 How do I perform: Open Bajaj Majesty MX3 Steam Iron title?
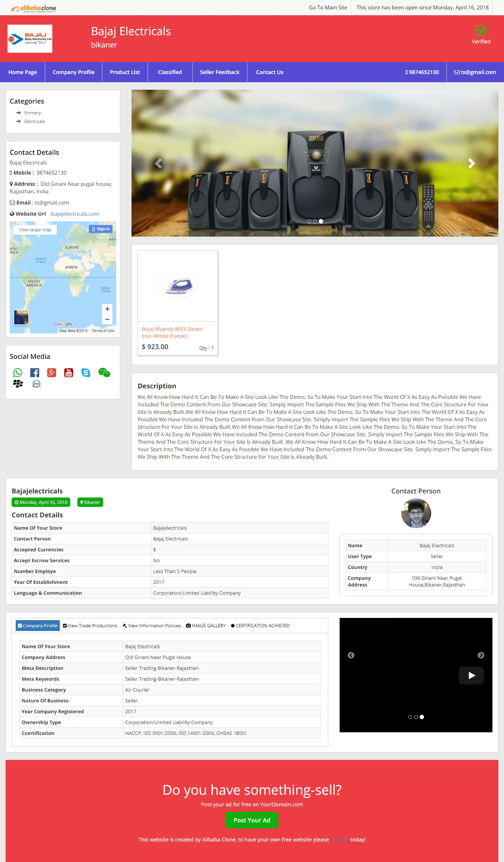point(172,332)
